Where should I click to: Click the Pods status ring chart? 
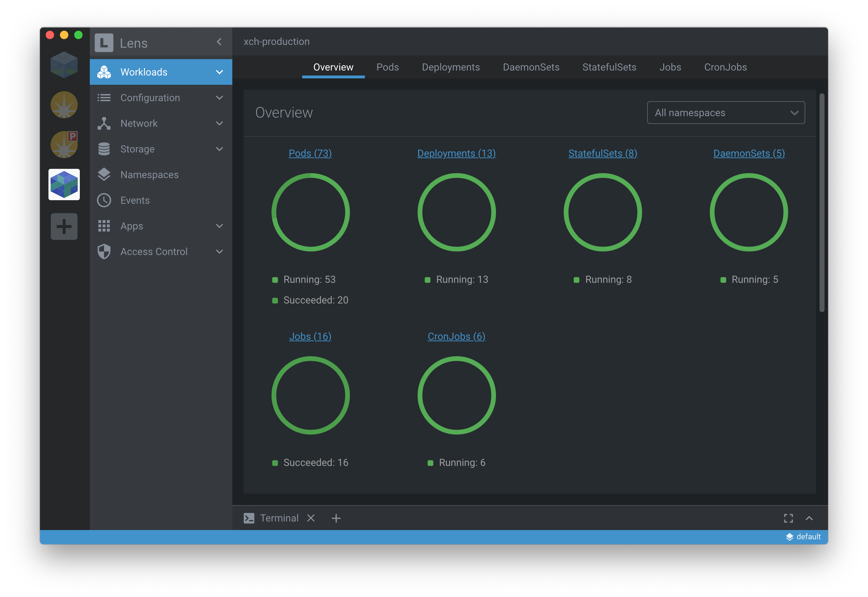311,212
